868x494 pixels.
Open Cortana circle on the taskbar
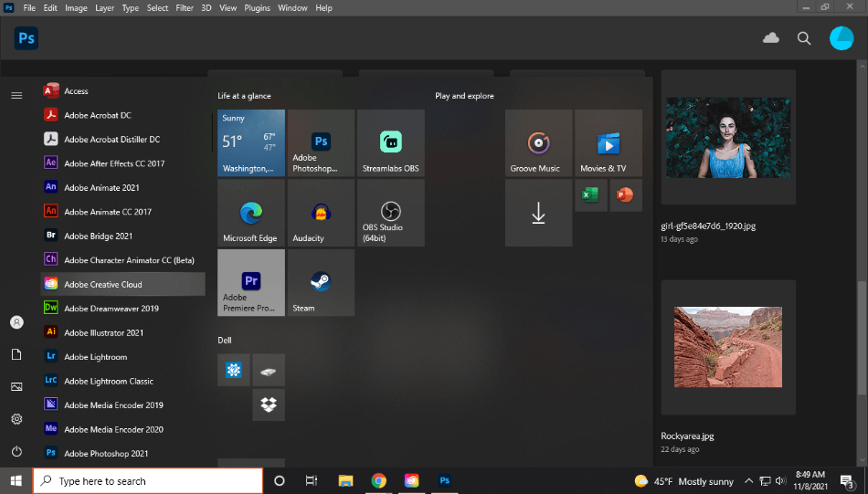click(x=279, y=480)
